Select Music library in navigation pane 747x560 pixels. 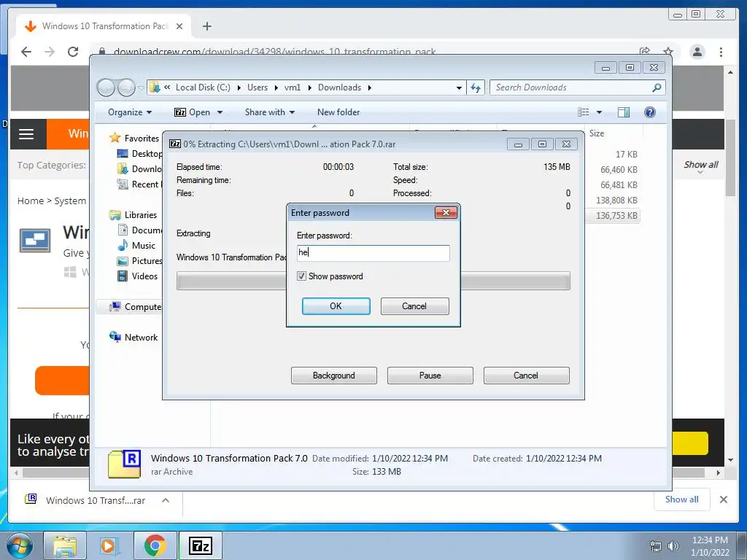pos(144,246)
